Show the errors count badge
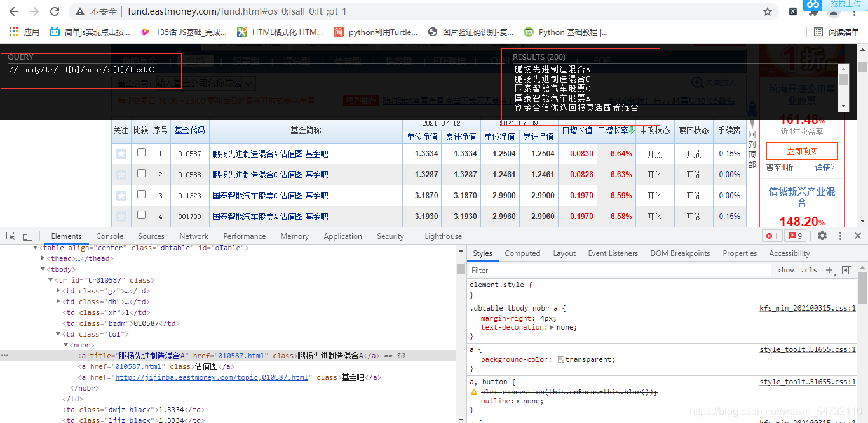The image size is (868, 423). pos(772,236)
